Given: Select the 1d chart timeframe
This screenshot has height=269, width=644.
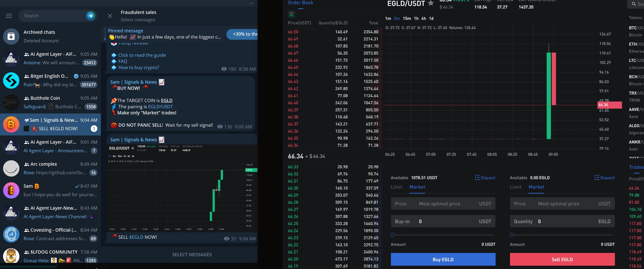Looking at the screenshot, I should 431,18.
